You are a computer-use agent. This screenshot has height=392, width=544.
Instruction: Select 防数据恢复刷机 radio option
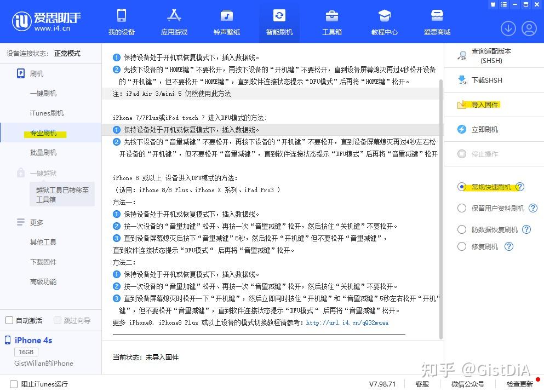tap(462, 229)
